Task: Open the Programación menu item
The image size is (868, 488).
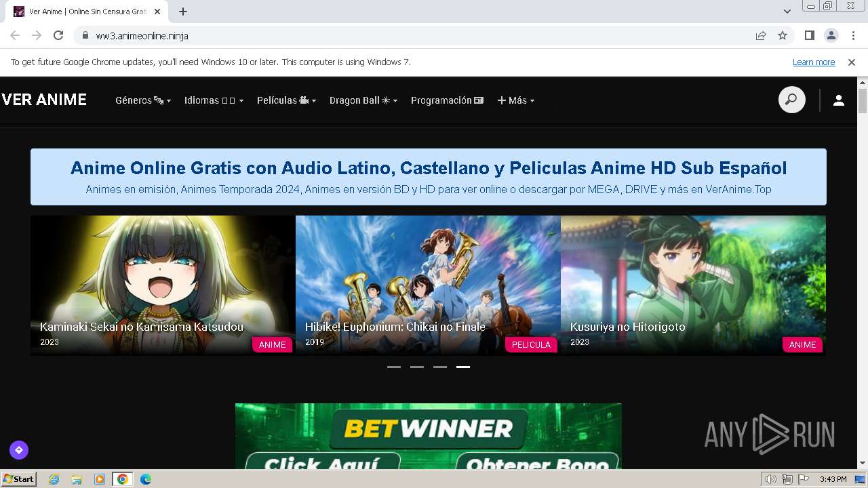Action: pyautogui.click(x=447, y=100)
